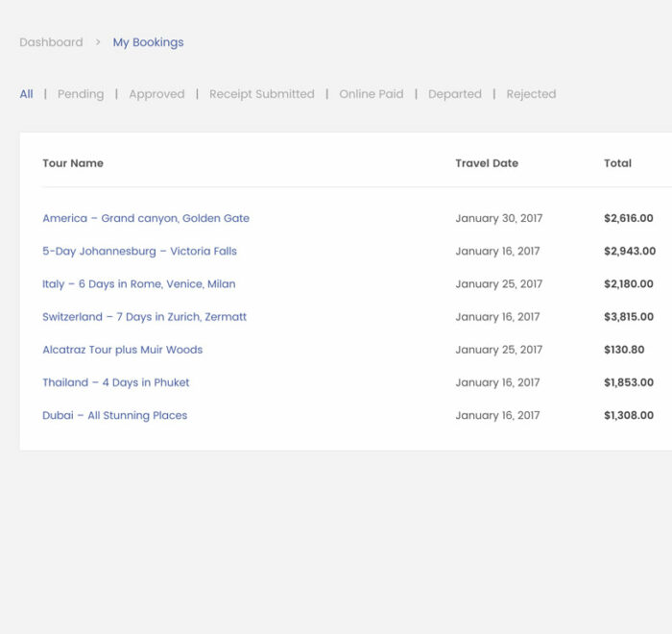Switch to the Pending filter tab
672x634 pixels.
click(81, 94)
